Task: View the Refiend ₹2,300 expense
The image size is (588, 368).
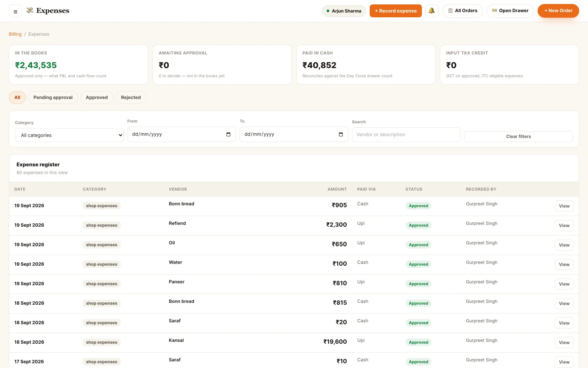Action: click(564, 226)
